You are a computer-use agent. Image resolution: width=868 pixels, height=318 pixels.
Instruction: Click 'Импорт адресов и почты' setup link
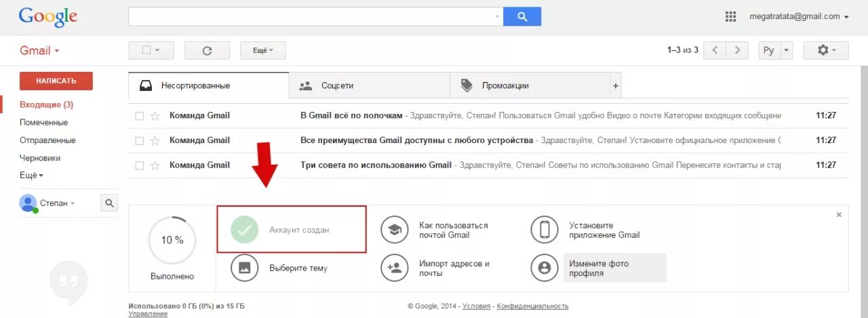[454, 269]
